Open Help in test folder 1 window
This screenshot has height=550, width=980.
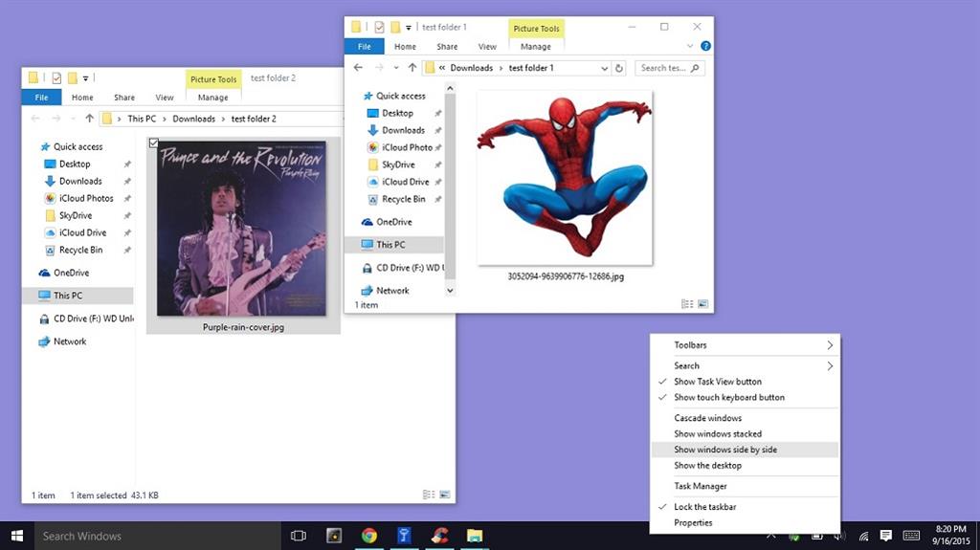(x=705, y=46)
